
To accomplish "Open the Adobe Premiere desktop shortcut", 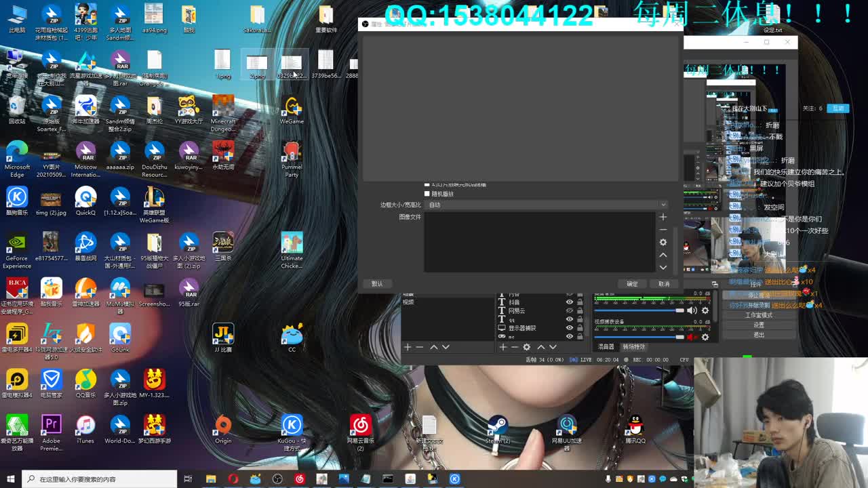I will [51, 433].
